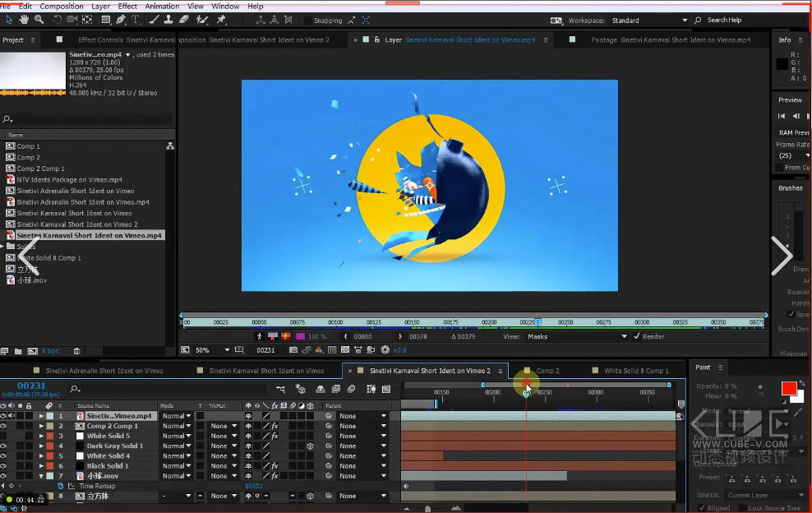Open the Graph Editor icon

coord(386,389)
